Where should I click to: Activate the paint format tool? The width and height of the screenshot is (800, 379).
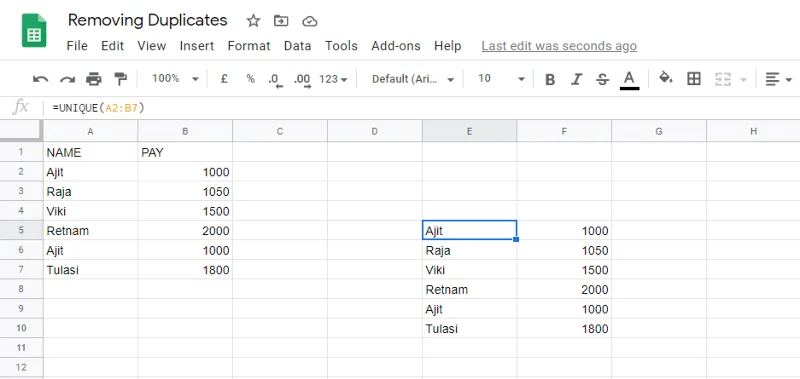click(120, 79)
